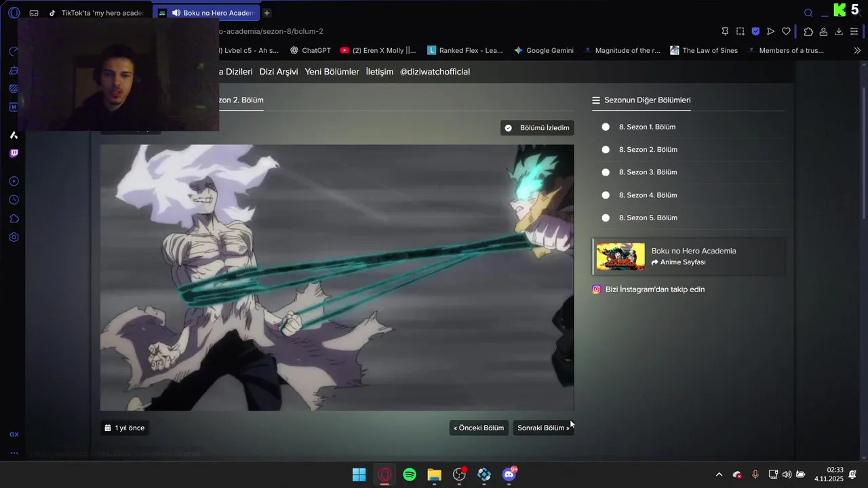
Task: Open the player icon in the sidebar
Action: tap(14, 181)
